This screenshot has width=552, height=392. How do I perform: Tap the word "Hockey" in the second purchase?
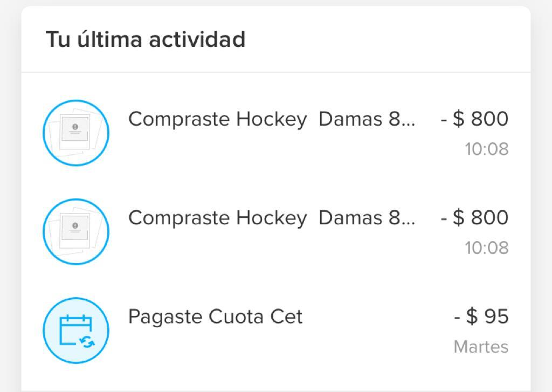[x=271, y=218]
